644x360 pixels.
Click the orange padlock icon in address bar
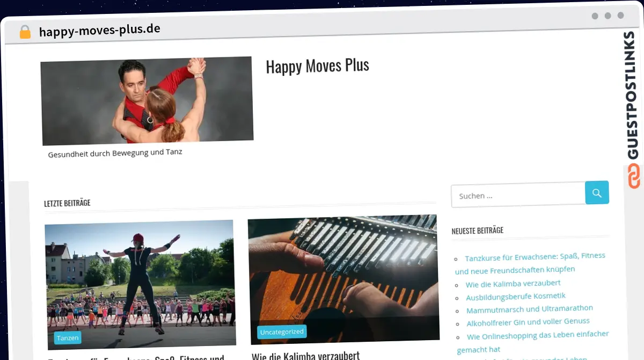[x=25, y=32]
